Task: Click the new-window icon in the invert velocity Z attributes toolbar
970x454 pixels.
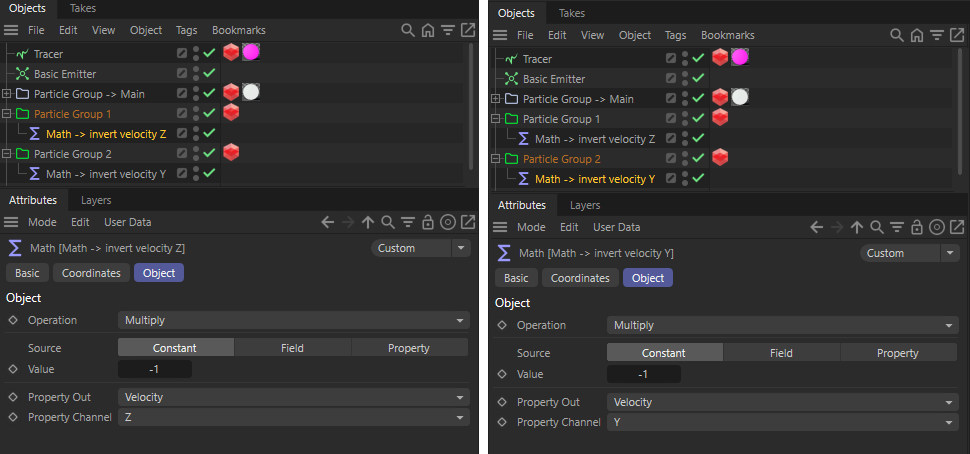Action: click(x=469, y=223)
